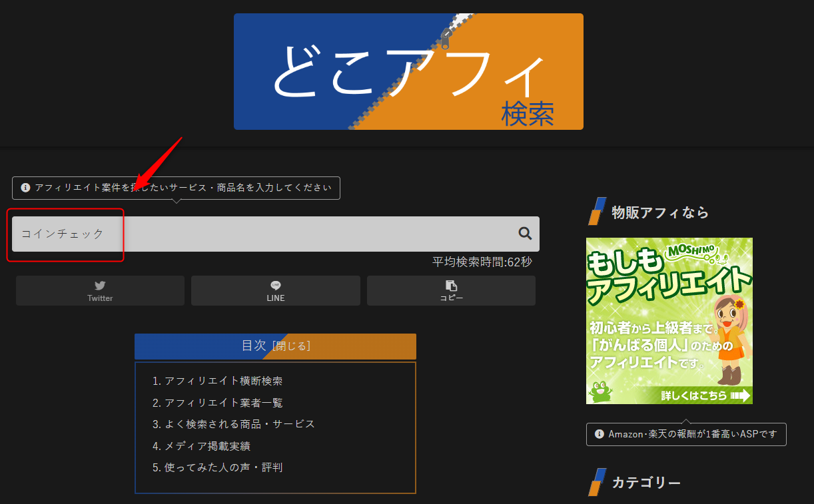Click the 物販アフィなら heading
Image resolution: width=814 pixels, height=504 pixels.
660,212
